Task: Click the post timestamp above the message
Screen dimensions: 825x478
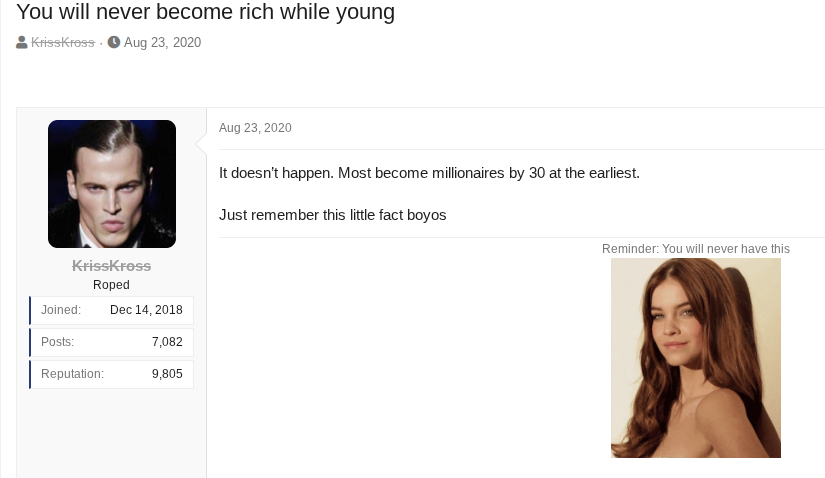Action: pos(255,128)
